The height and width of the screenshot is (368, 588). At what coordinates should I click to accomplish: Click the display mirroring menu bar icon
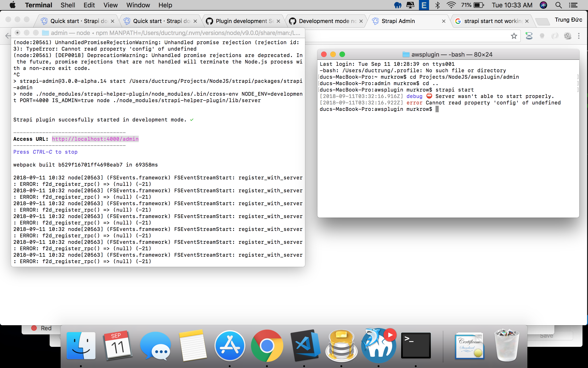pyautogui.click(x=410, y=5)
